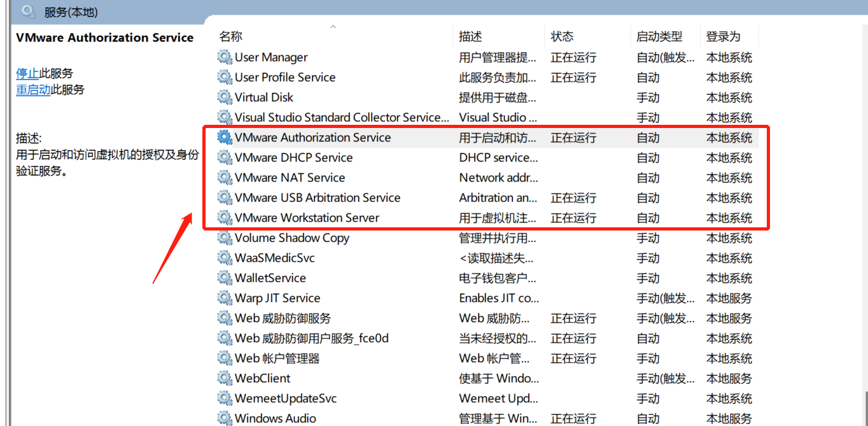Viewport: 868px width, 426px height.
Task: Click the gear icon for Web 威胁防御服务
Action: (225, 318)
